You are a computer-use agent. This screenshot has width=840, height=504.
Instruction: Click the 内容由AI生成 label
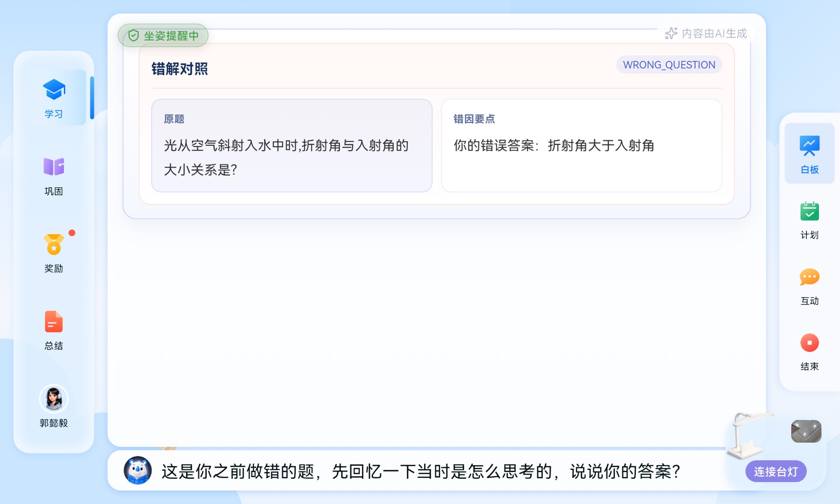pos(714,34)
